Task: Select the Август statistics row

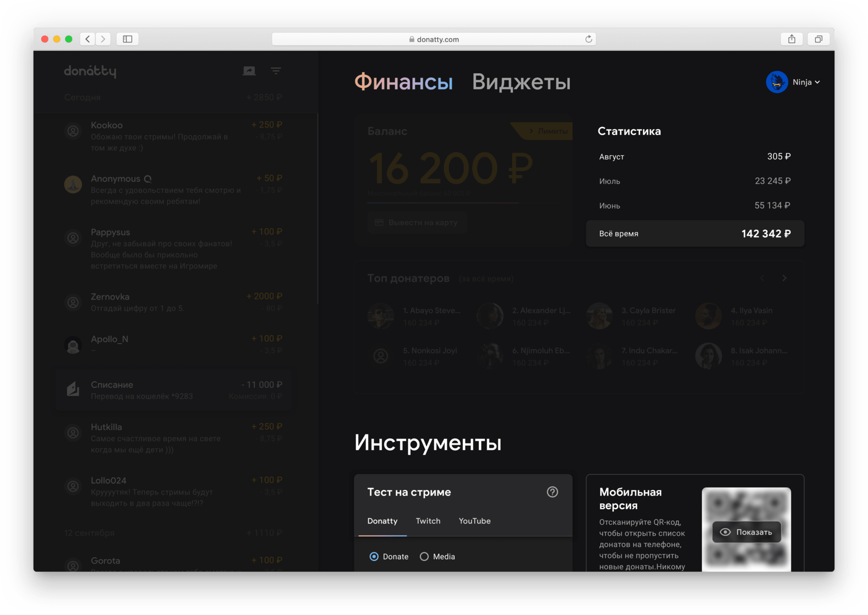Action: pos(695,156)
